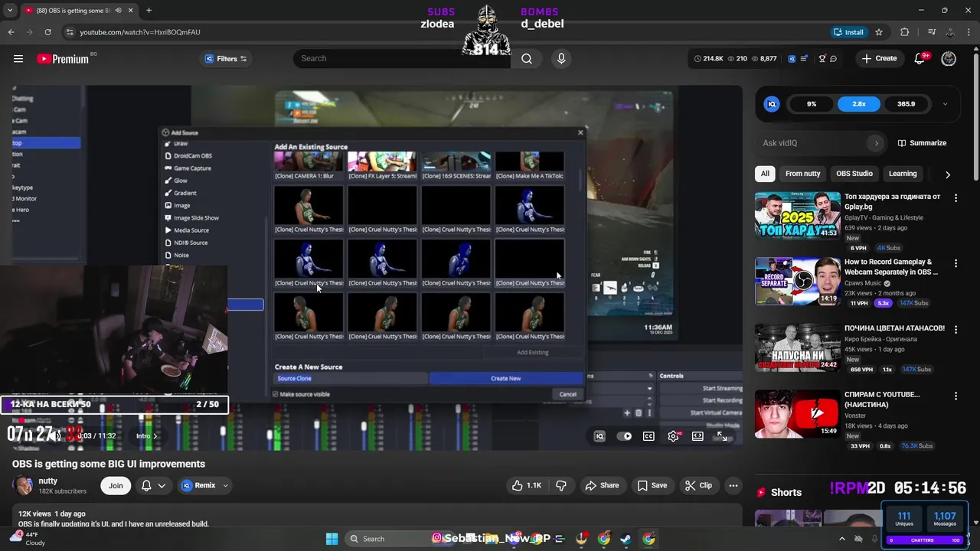Open the Intro chapter selector
Screen dimensions: 980x551
pyautogui.click(x=147, y=436)
